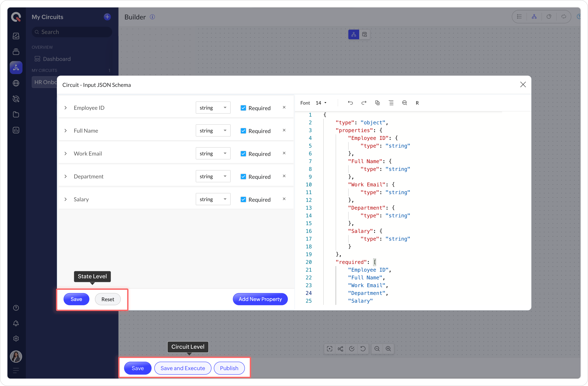Screen dimensions: 588x386
Task: Open the Font size 14 dropdown
Action: (x=321, y=103)
